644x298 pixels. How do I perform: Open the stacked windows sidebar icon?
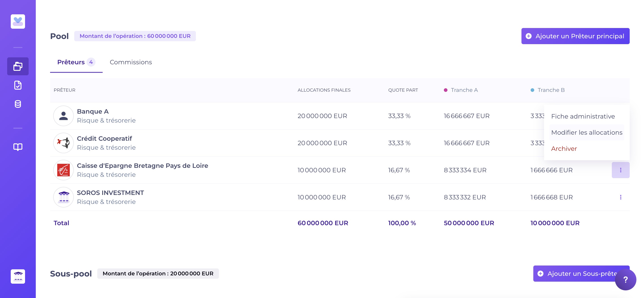click(18, 66)
